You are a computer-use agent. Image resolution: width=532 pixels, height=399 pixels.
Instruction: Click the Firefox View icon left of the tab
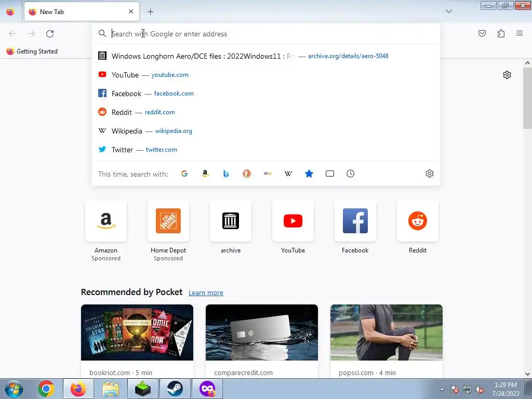(10, 11)
